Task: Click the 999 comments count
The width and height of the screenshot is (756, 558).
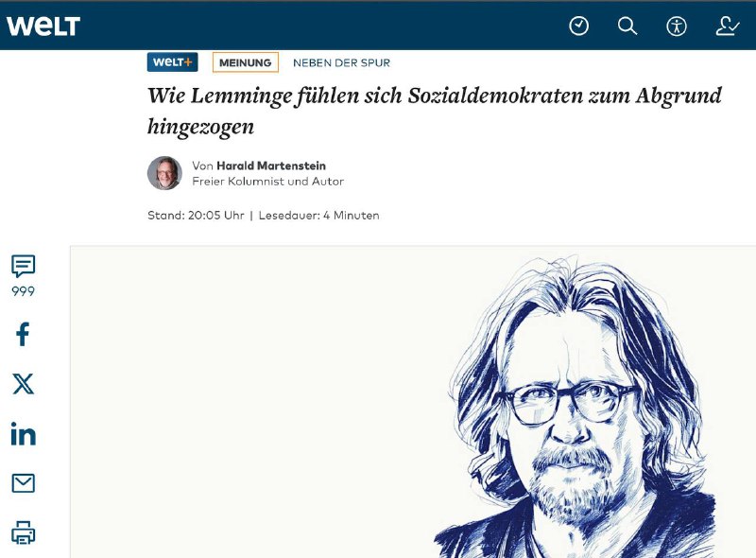Action: pos(23,291)
